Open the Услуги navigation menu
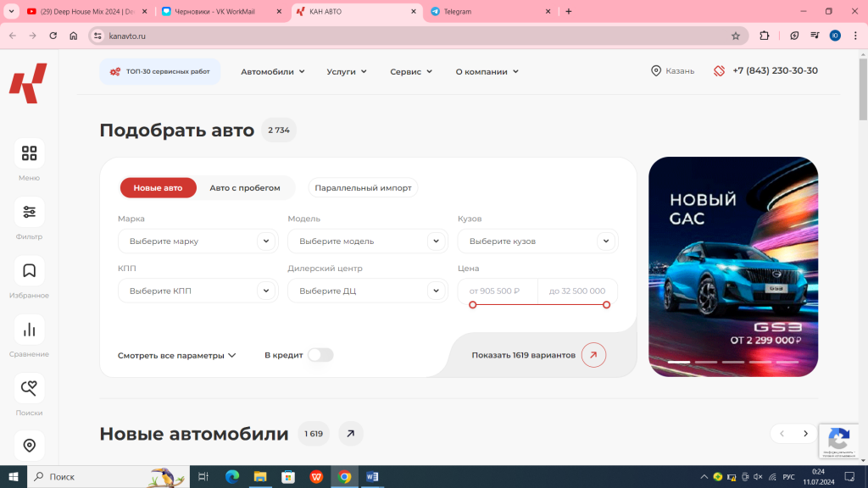The image size is (868, 488). point(347,72)
